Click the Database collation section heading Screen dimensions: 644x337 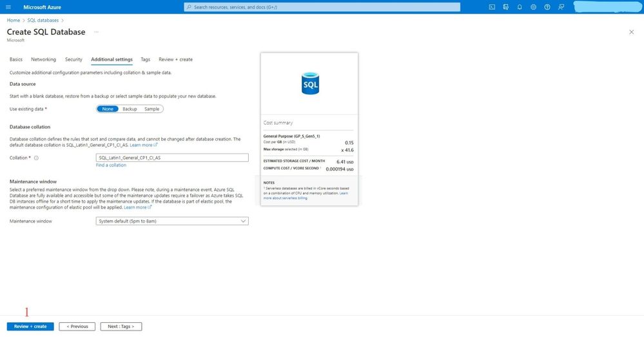[30, 127]
